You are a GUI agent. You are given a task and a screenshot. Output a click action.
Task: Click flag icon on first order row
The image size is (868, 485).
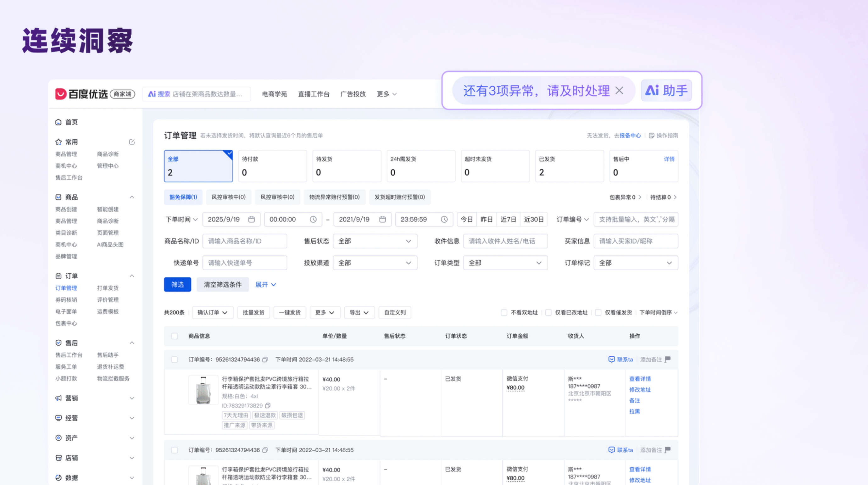[x=667, y=359]
